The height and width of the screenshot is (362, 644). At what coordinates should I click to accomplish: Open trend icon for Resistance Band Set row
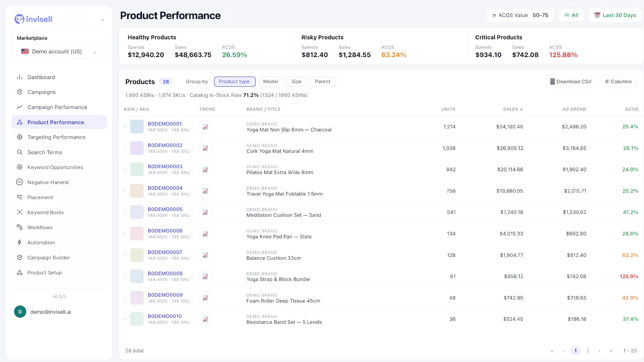(205, 319)
